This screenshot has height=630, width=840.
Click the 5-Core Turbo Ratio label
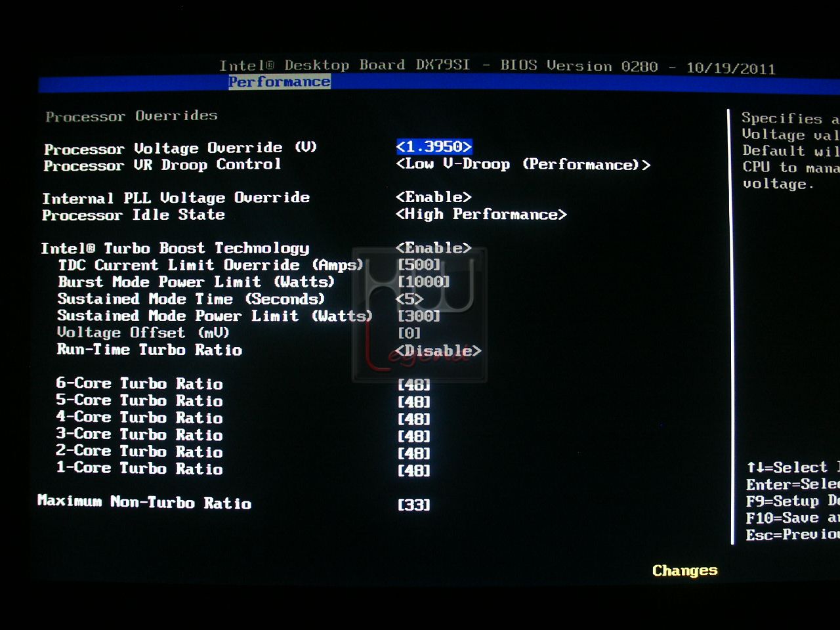click(x=139, y=400)
